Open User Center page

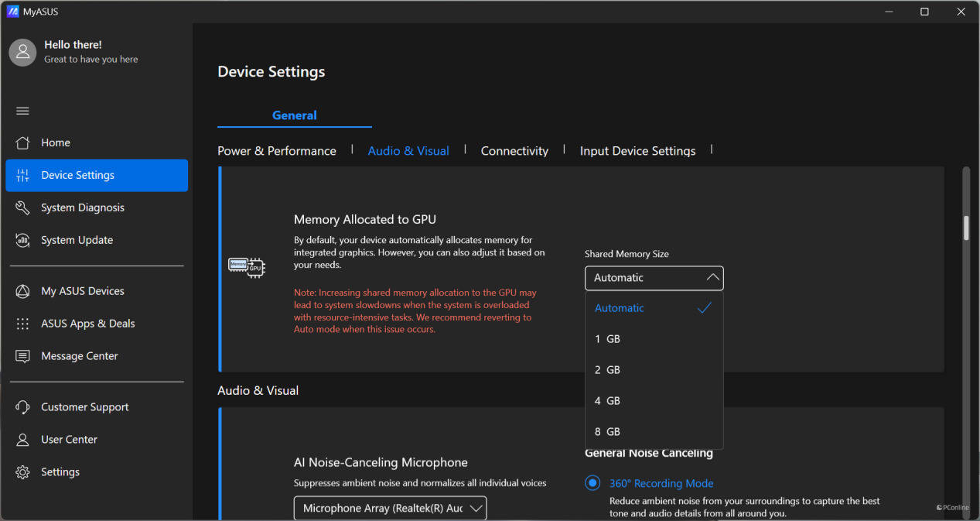tap(97, 440)
